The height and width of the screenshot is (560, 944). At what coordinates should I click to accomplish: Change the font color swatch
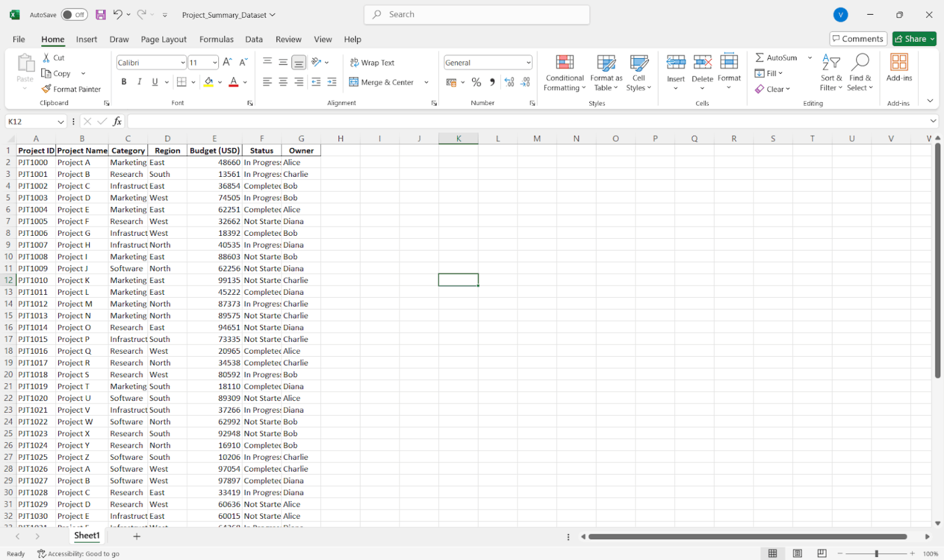(233, 82)
